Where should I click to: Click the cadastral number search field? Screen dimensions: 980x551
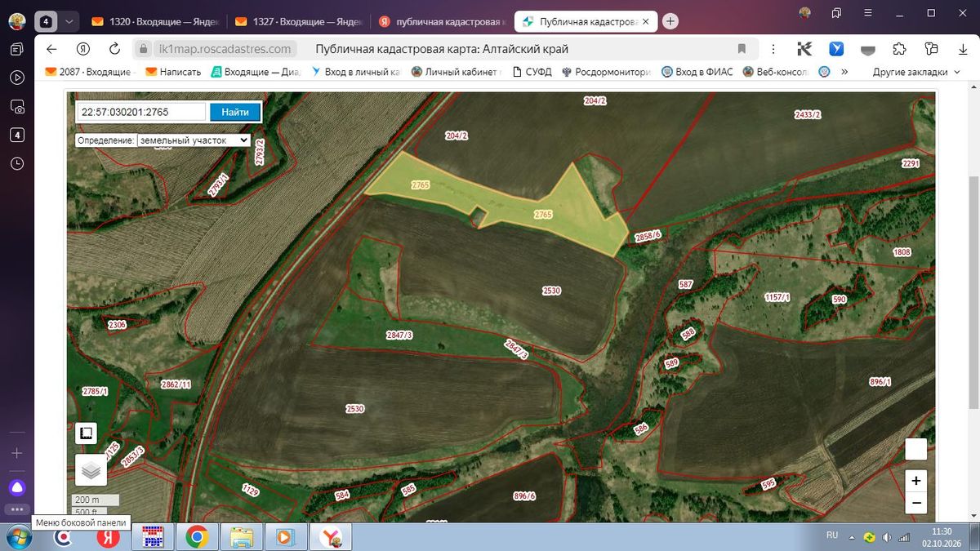pyautogui.click(x=141, y=112)
